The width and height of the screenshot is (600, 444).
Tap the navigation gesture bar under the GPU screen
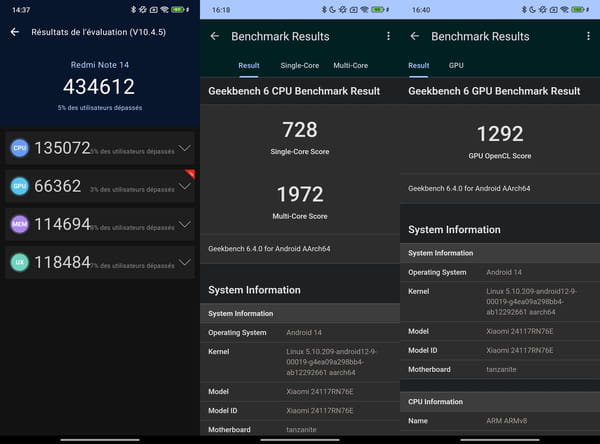tap(500, 440)
